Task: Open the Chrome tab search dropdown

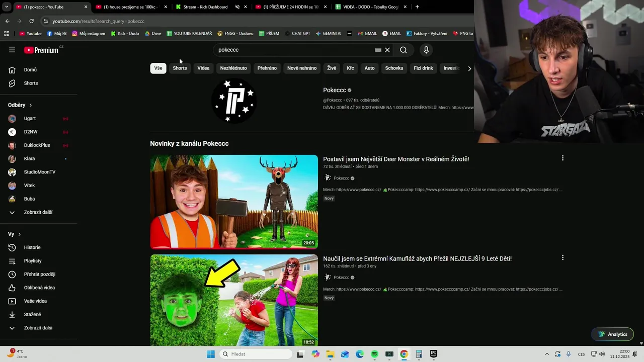Action: (x=6, y=7)
